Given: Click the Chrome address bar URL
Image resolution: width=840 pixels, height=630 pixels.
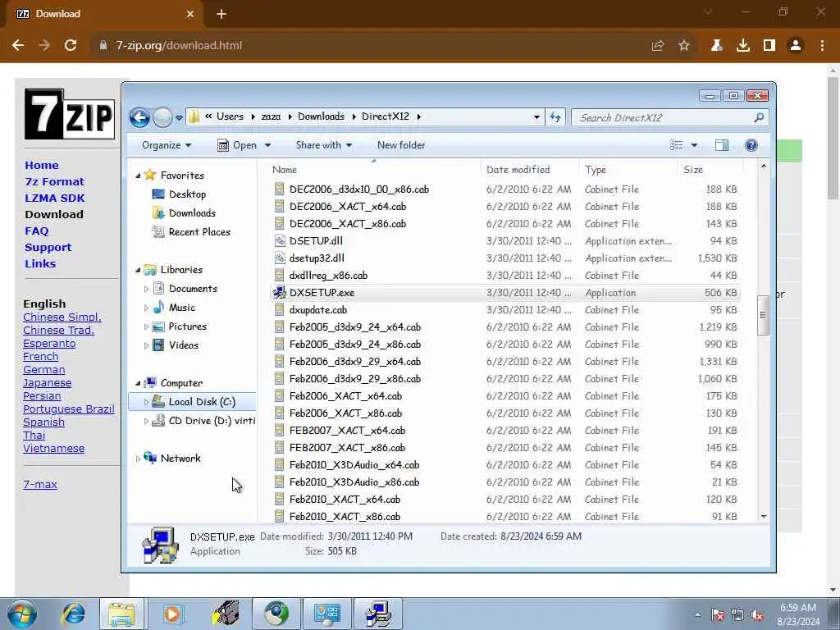Looking at the screenshot, I should click(x=179, y=46).
